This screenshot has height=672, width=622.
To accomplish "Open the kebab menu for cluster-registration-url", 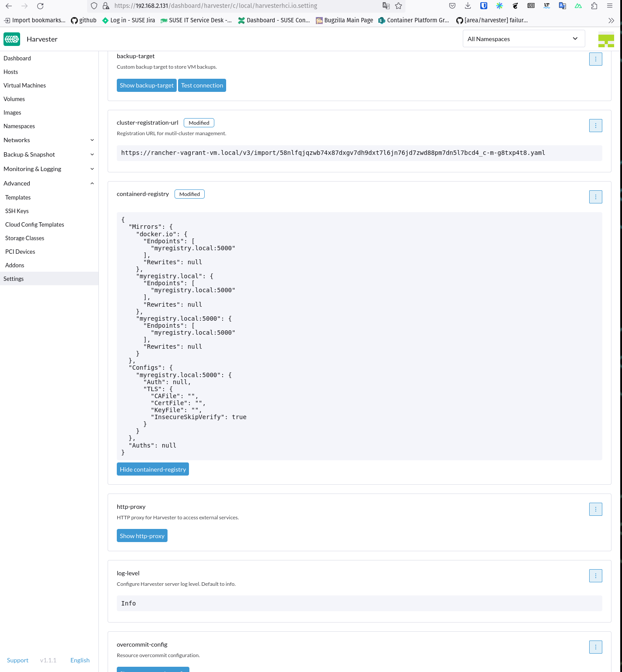I will [x=595, y=126].
